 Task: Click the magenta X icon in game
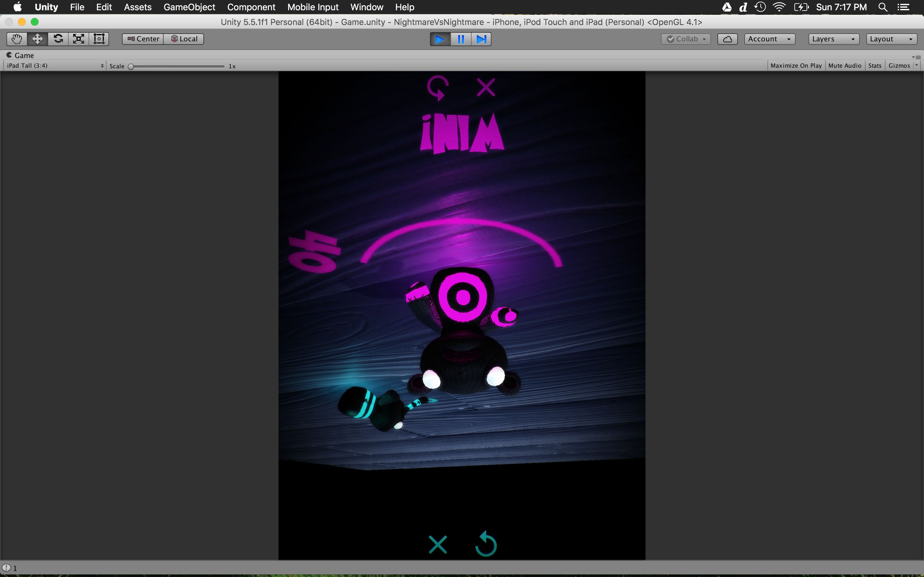click(x=486, y=88)
